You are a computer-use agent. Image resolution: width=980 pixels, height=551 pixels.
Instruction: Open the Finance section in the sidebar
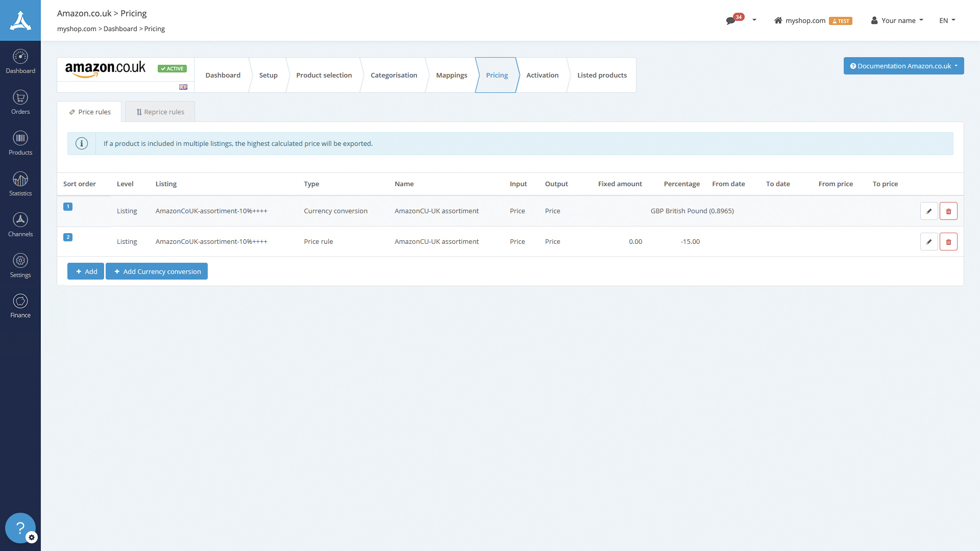point(20,306)
